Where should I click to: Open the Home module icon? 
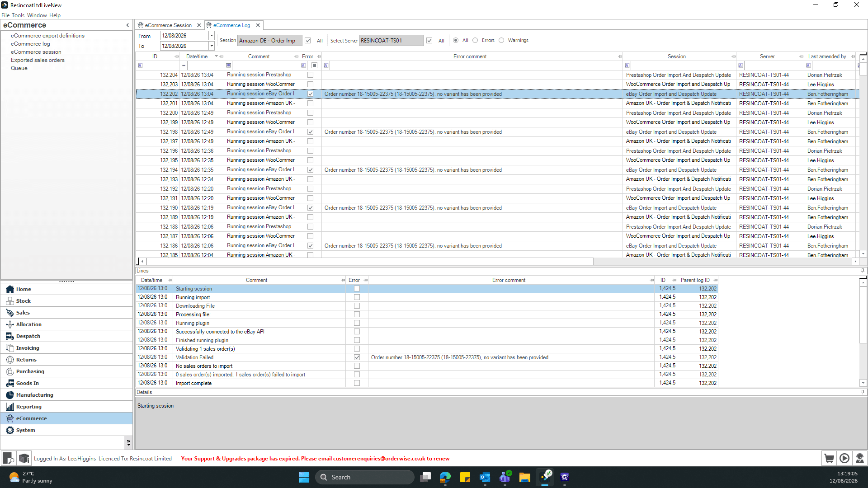click(x=10, y=289)
